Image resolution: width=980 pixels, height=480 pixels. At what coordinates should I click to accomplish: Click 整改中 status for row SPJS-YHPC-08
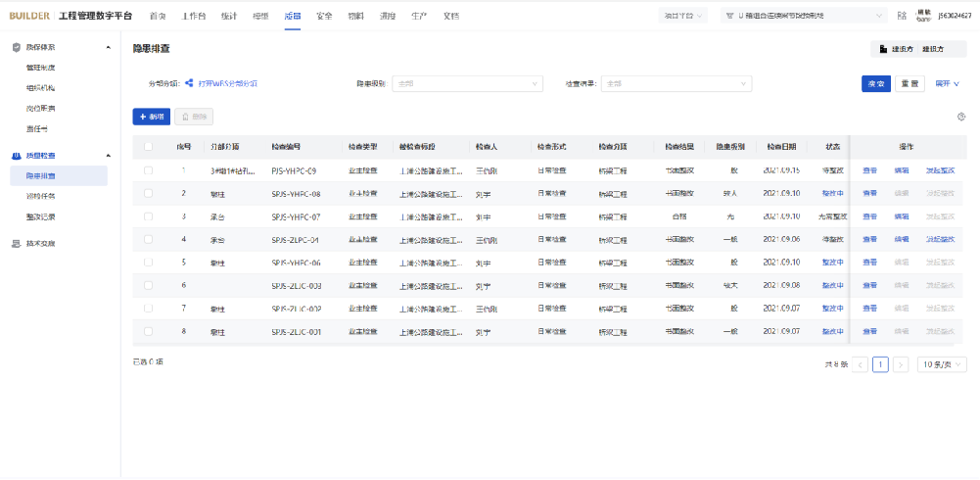tap(832, 194)
